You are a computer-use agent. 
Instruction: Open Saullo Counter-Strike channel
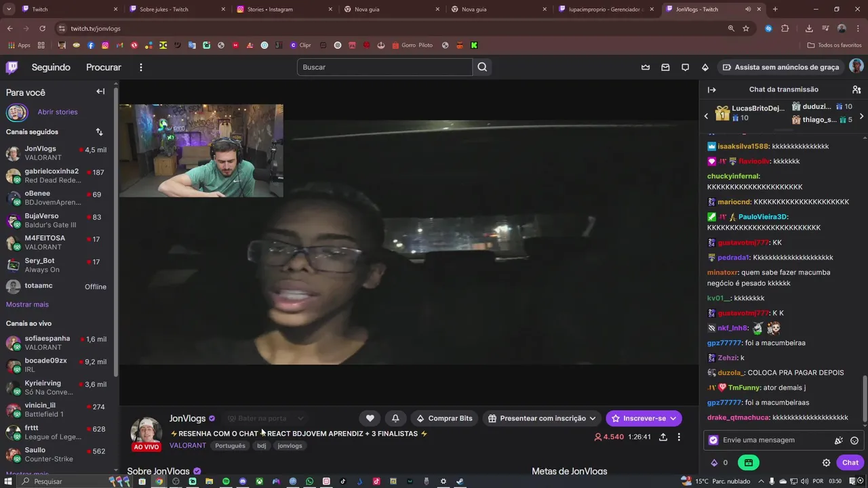tap(57, 454)
